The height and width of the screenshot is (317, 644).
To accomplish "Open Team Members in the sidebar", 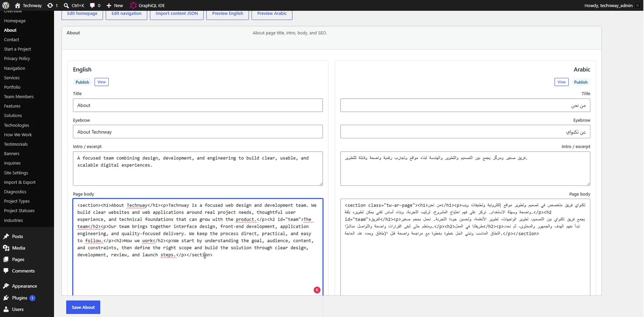I will point(19,96).
